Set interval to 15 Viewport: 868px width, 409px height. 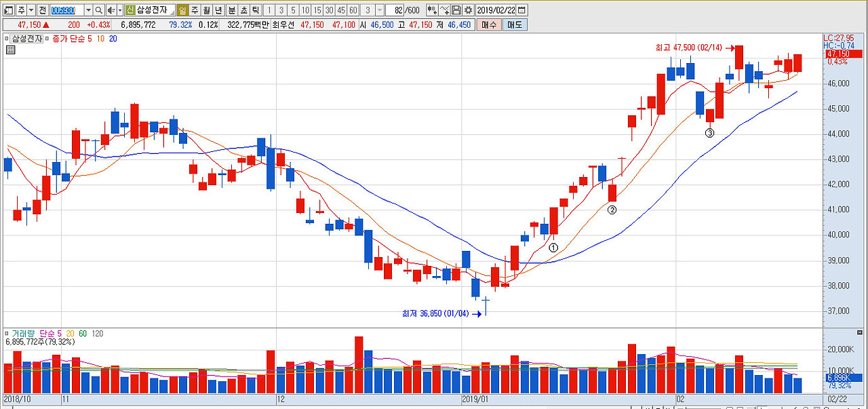[317, 10]
